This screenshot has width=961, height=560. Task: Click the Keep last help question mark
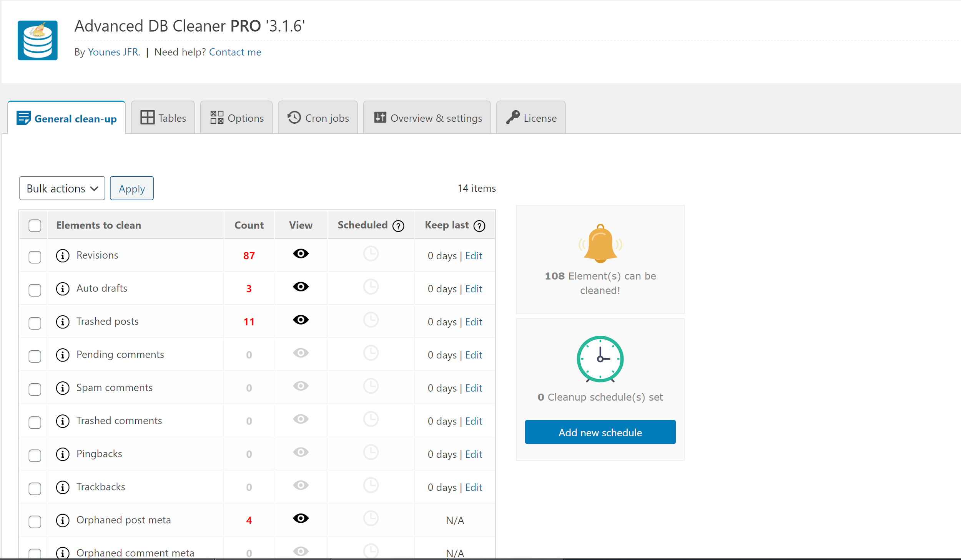point(479,226)
